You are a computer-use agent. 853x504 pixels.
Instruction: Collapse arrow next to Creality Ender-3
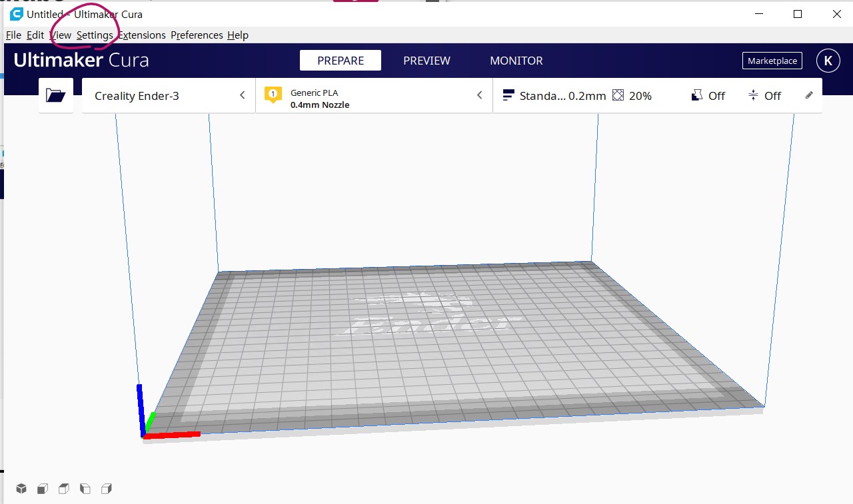tap(243, 95)
